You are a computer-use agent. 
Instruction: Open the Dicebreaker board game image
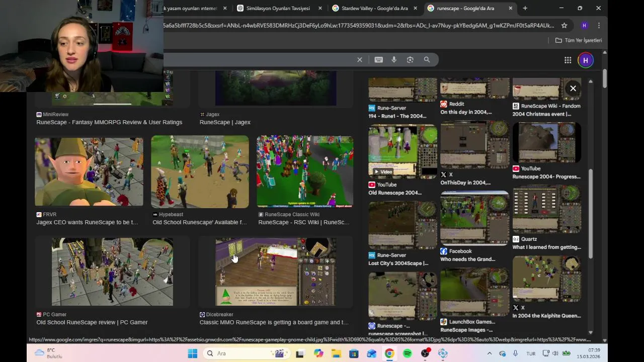[276, 272]
